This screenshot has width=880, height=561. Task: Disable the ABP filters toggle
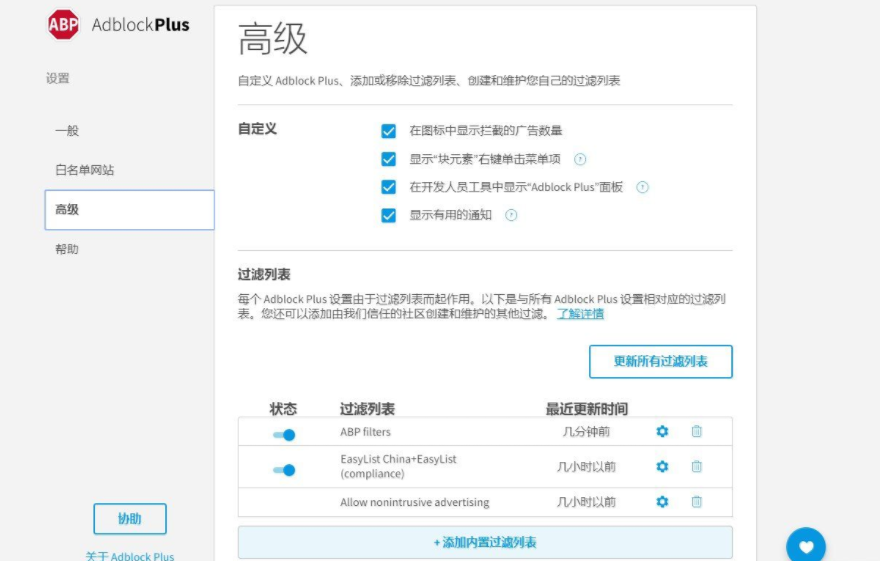pyautogui.click(x=284, y=435)
